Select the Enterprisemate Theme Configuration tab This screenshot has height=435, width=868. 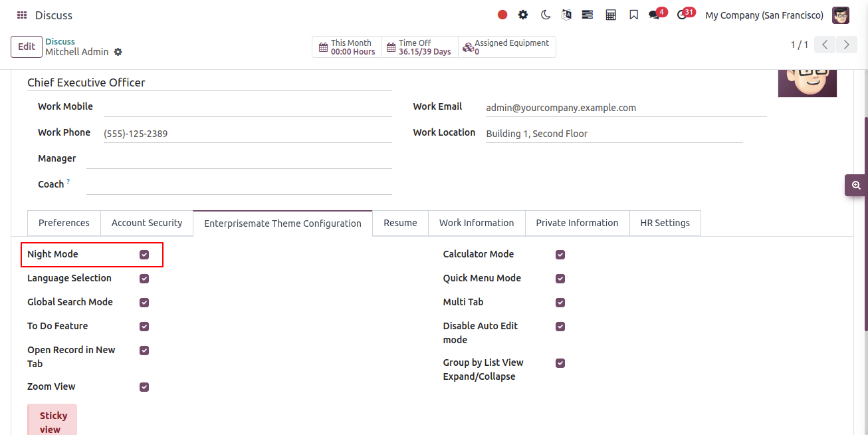click(283, 223)
